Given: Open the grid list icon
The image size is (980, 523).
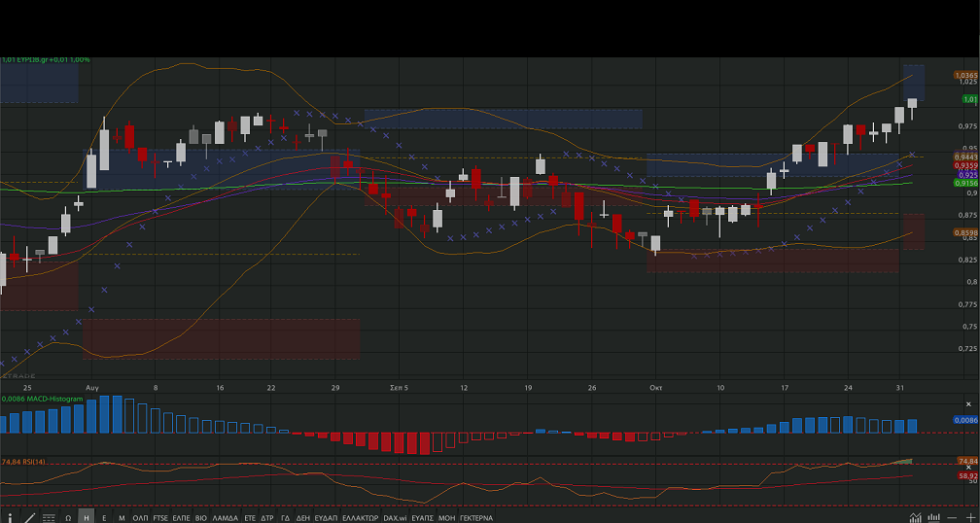Looking at the screenshot, I should [x=49, y=517].
